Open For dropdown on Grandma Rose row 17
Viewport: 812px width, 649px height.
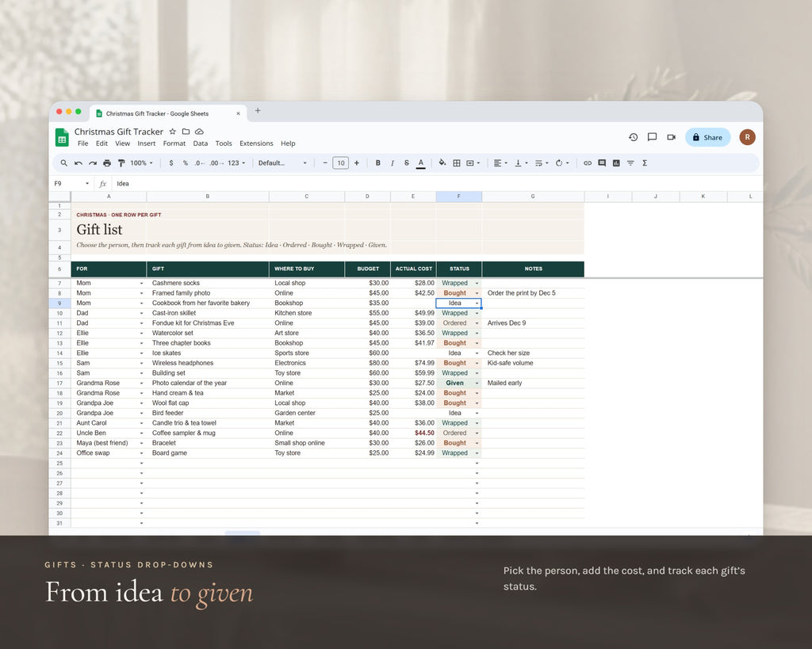(141, 383)
